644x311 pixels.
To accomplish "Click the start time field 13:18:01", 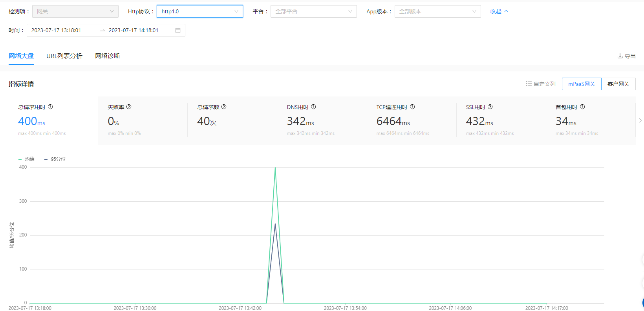I will click(x=56, y=30).
